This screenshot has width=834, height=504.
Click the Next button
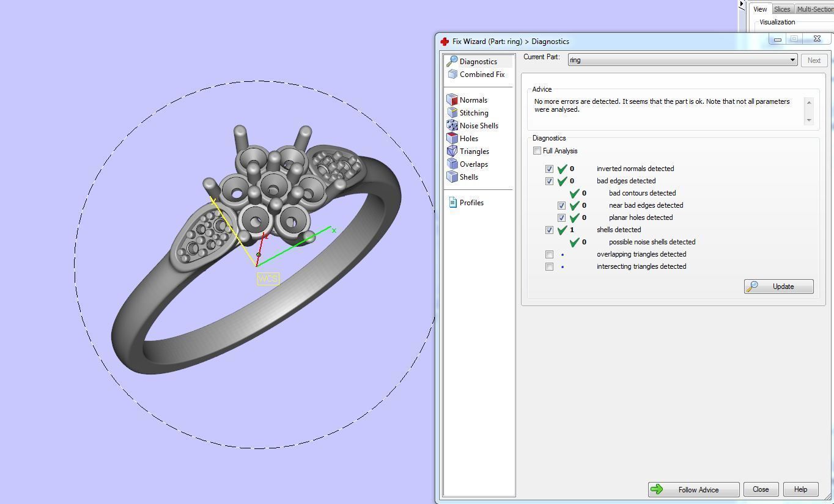tap(814, 60)
